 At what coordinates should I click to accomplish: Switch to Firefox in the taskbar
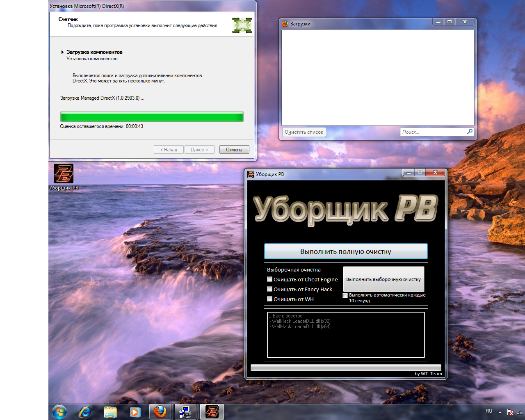(x=160, y=411)
